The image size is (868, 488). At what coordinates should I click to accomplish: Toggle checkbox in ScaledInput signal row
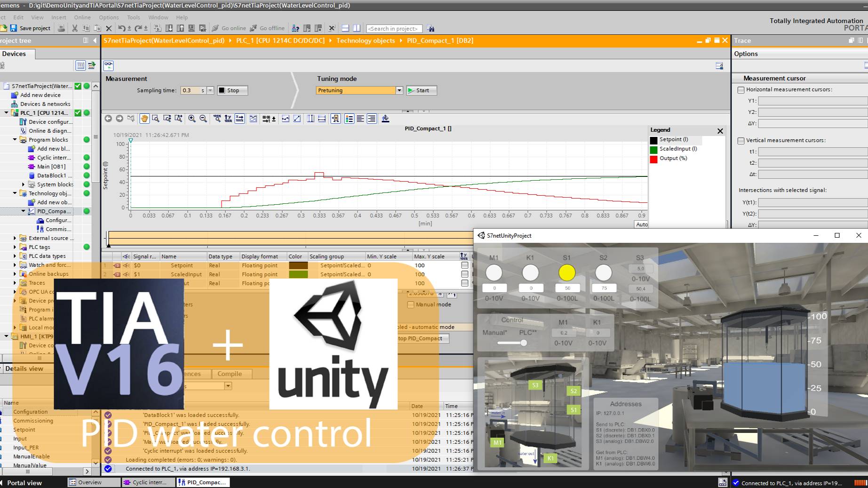click(x=465, y=274)
